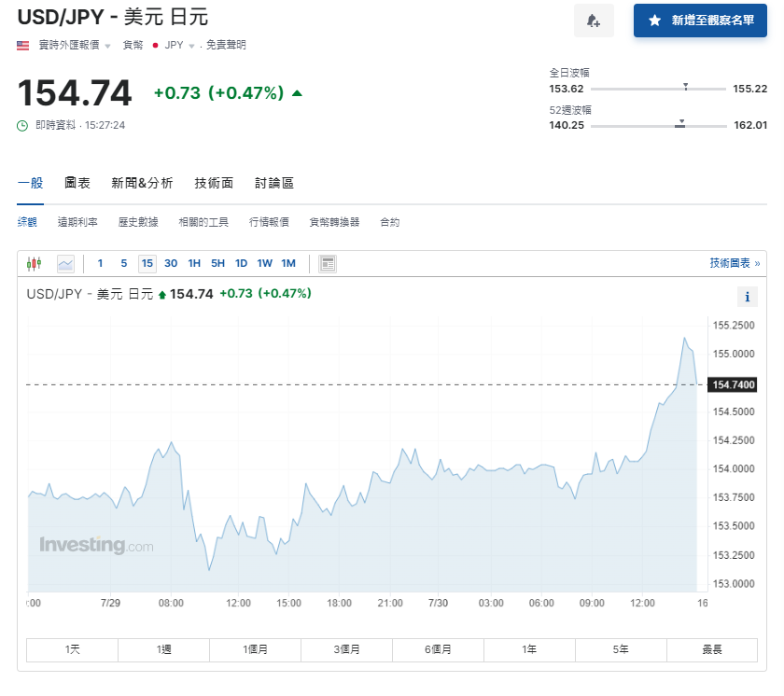Click the chart info icon

click(747, 297)
